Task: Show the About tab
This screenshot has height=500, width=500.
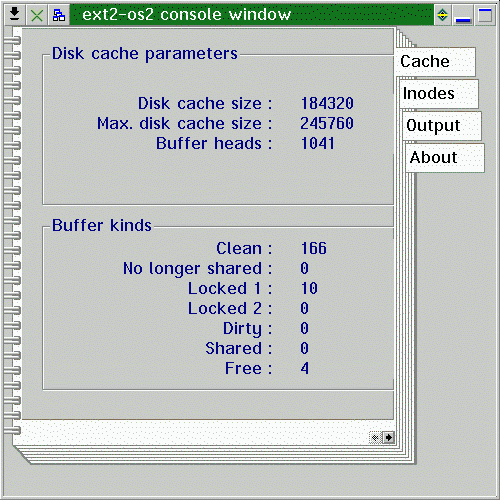Action: coord(445,158)
